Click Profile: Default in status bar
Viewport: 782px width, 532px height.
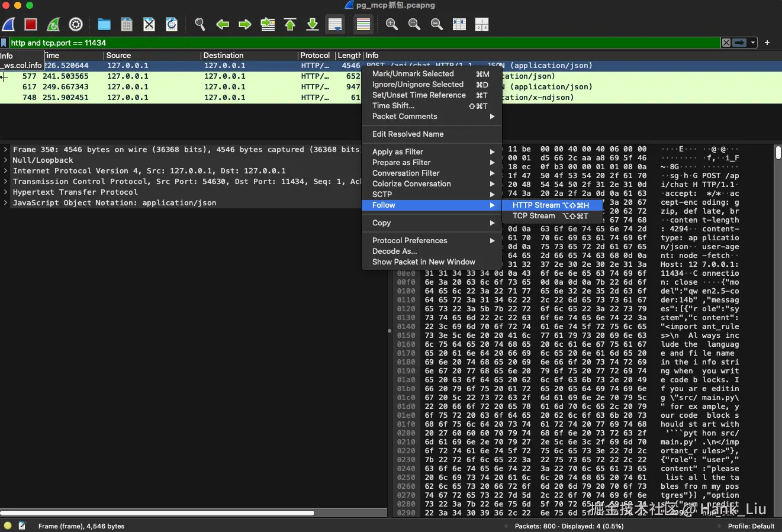(x=751, y=526)
